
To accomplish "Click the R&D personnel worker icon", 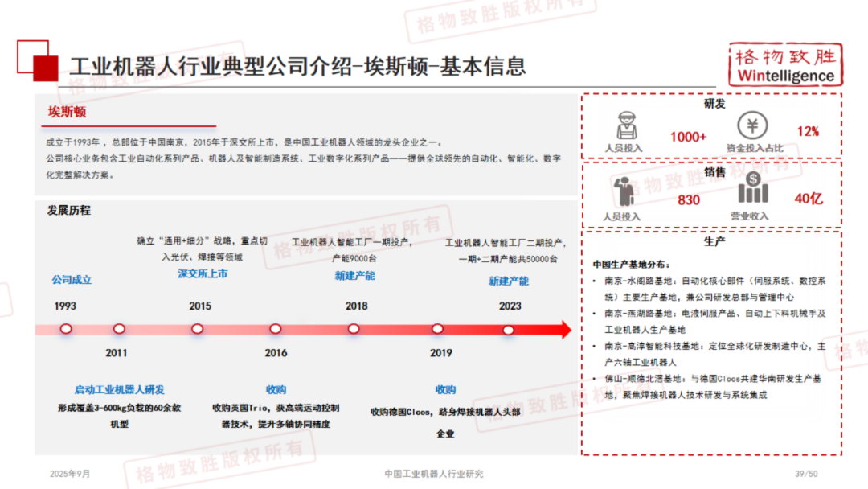I will point(627,125).
